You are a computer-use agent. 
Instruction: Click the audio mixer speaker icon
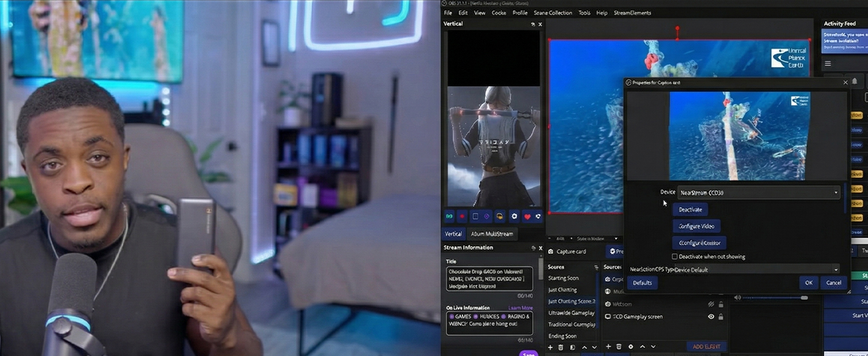738,298
